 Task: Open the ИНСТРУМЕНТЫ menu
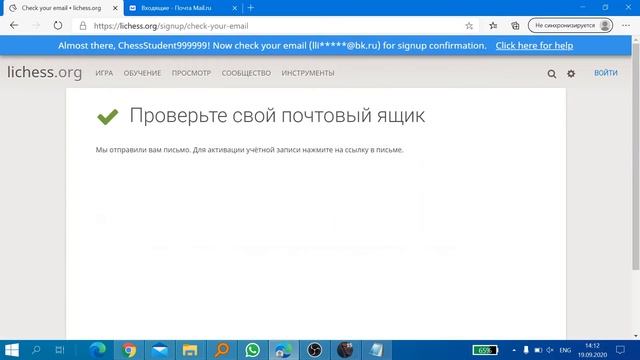[308, 73]
